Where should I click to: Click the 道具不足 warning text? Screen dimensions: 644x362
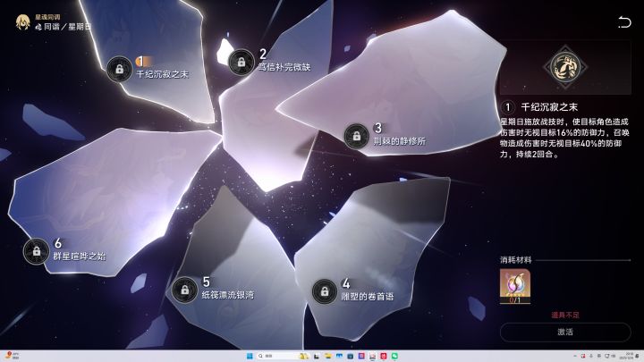point(565,316)
